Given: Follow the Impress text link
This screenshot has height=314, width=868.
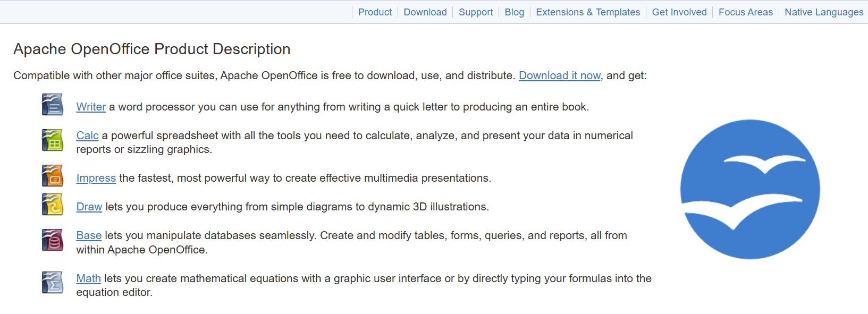Looking at the screenshot, I should 96,178.
